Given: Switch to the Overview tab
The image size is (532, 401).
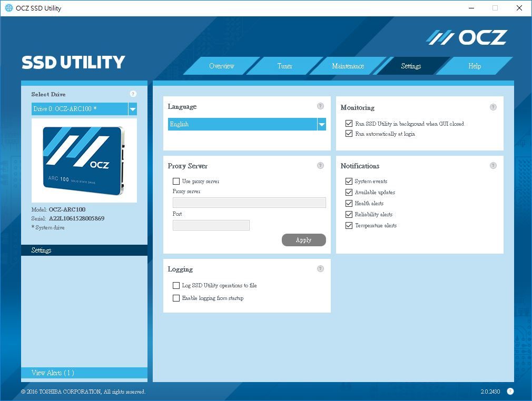Looking at the screenshot, I should (x=222, y=66).
